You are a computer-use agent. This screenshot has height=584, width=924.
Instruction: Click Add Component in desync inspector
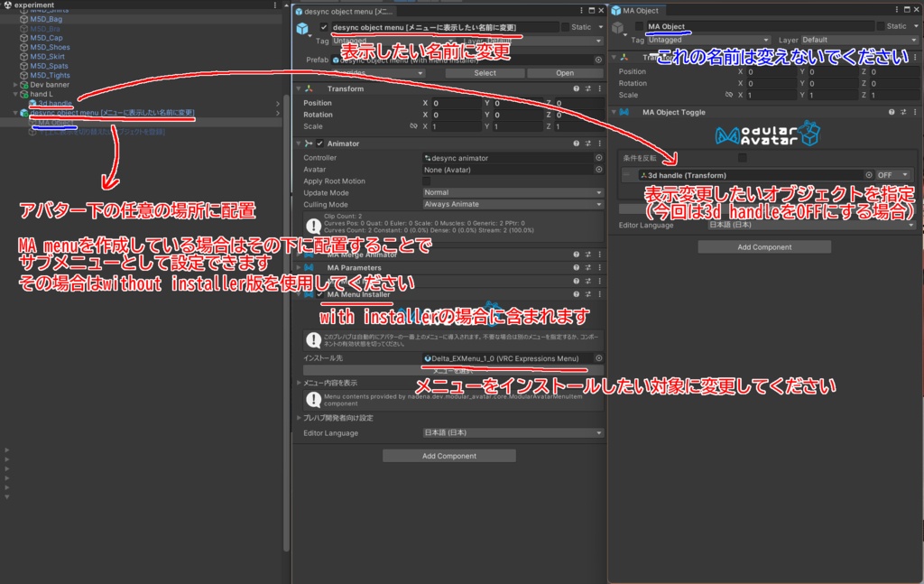tap(449, 456)
